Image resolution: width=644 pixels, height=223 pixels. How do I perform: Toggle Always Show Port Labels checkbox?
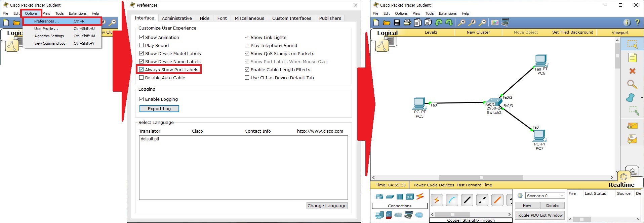coord(142,70)
